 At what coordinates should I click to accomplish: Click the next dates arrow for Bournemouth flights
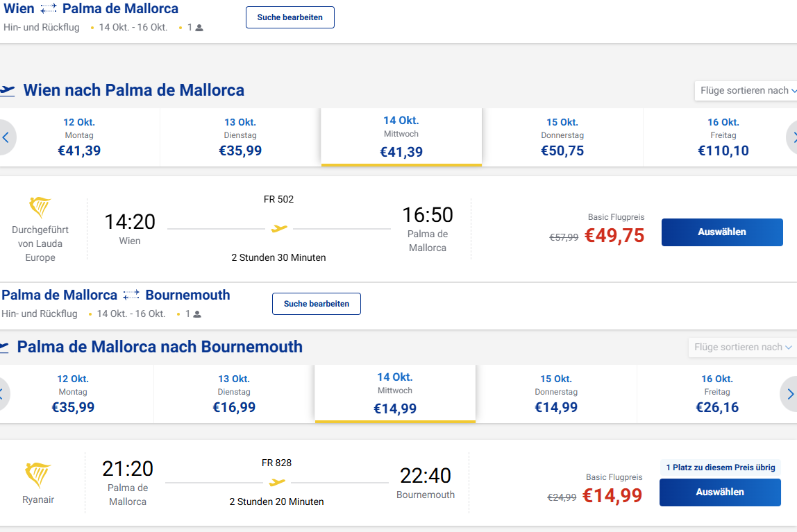(x=789, y=394)
